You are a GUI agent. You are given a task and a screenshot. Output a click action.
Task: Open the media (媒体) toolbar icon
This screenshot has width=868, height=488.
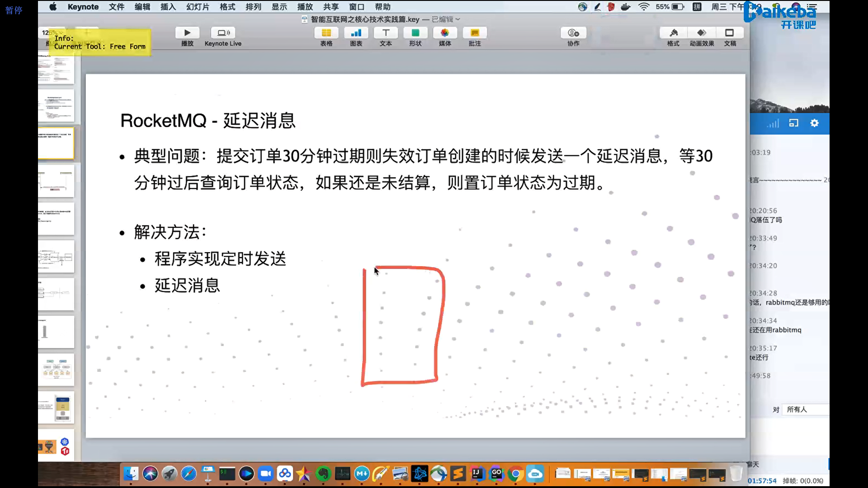(x=445, y=33)
